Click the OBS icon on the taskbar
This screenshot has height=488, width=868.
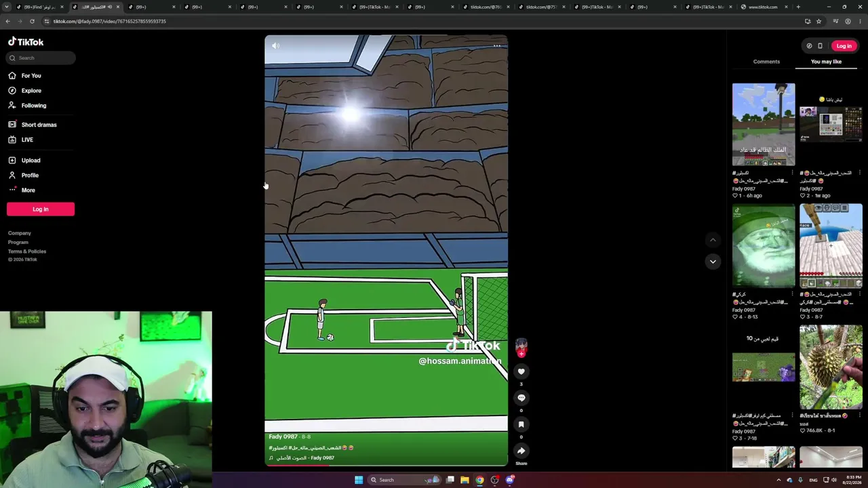pyautogui.click(x=495, y=480)
